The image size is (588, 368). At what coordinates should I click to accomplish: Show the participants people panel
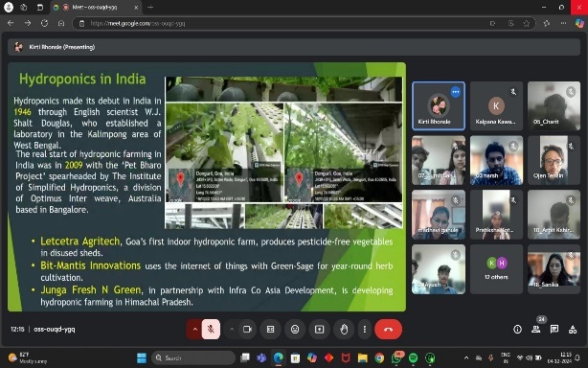click(536, 330)
